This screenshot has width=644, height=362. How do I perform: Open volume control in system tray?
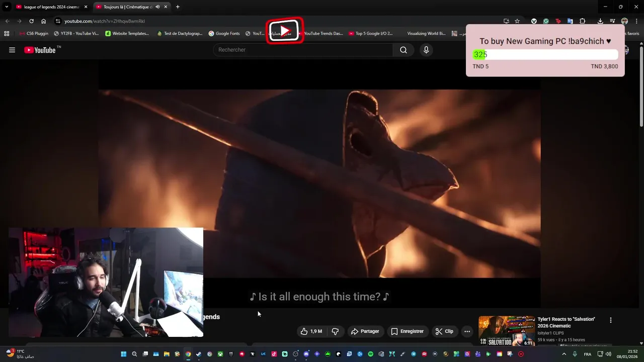608,354
